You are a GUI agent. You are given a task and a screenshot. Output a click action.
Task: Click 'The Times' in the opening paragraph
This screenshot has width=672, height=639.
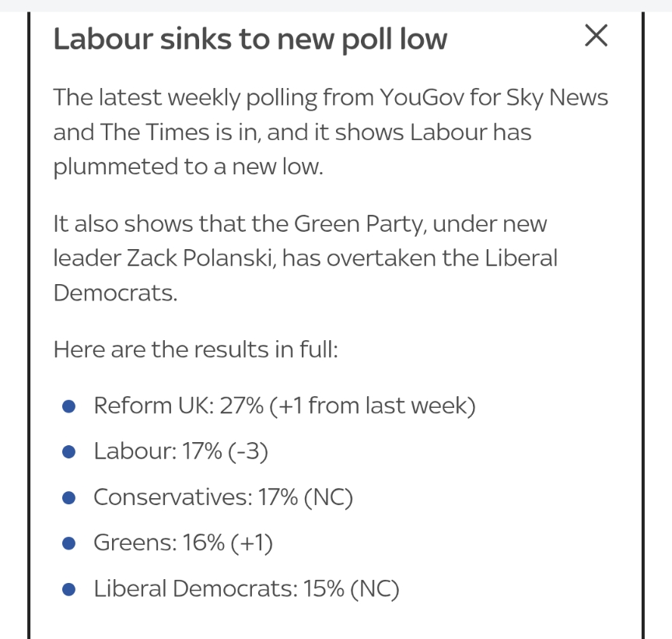(x=148, y=132)
